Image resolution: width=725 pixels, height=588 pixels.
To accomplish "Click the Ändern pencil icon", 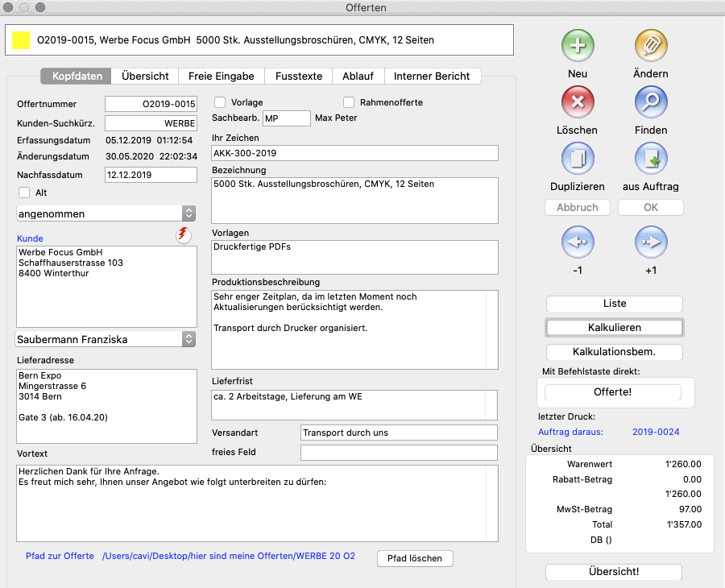I will tap(650, 46).
